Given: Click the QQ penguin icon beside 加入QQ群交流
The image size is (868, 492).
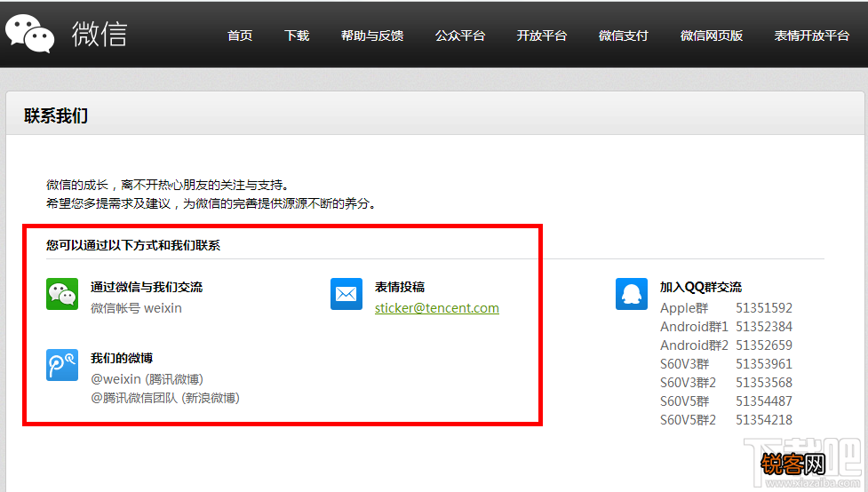Looking at the screenshot, I should [632, 294].
